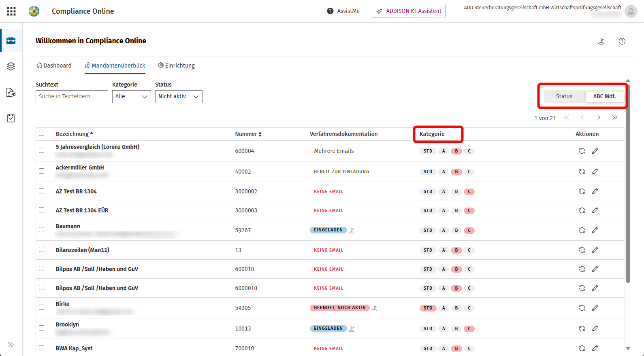
Task: Go to the next page
Action: (x=599, y=118)
